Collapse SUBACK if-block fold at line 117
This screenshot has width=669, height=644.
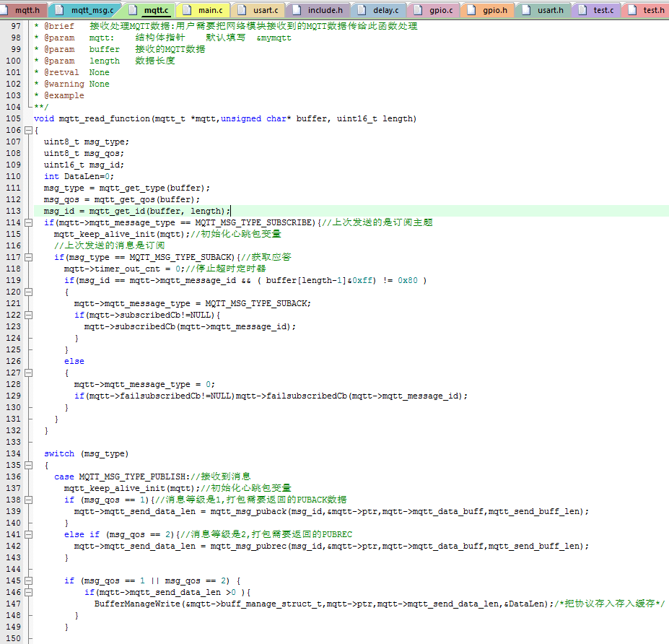tap(29, 257)
